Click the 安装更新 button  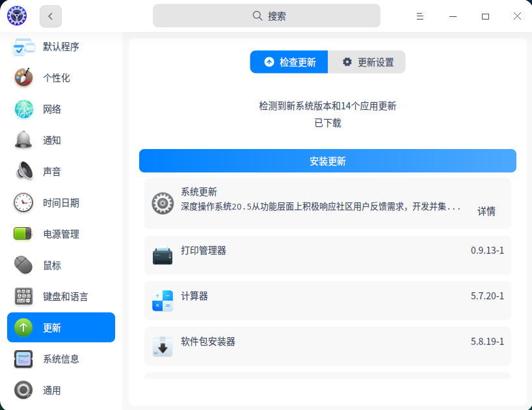(327, 161)
